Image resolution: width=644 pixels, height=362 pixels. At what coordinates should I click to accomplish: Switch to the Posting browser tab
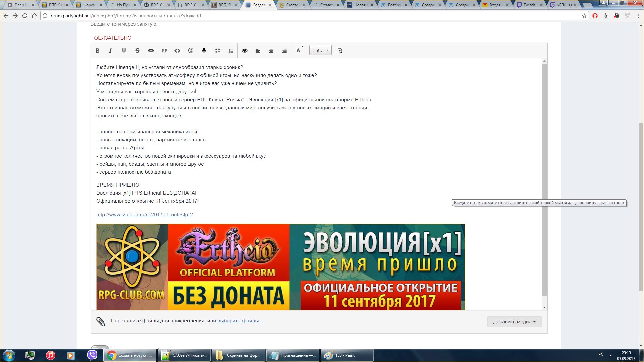(393, 5)
